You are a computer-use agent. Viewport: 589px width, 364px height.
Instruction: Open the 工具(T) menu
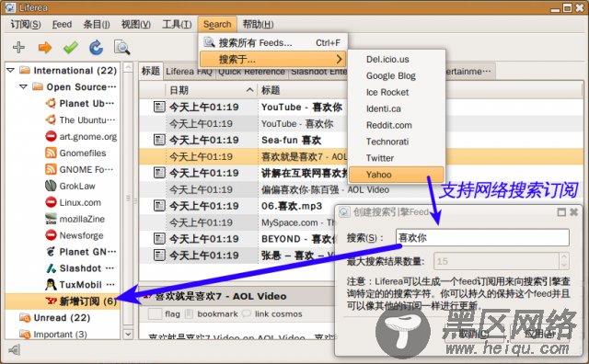point(177,25)
